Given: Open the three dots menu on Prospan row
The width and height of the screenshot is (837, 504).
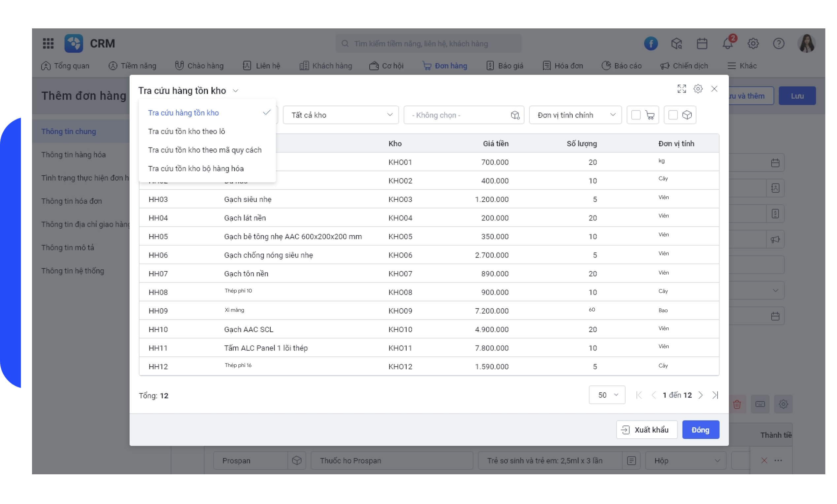Looking at the screenshot, I should 778,460.
